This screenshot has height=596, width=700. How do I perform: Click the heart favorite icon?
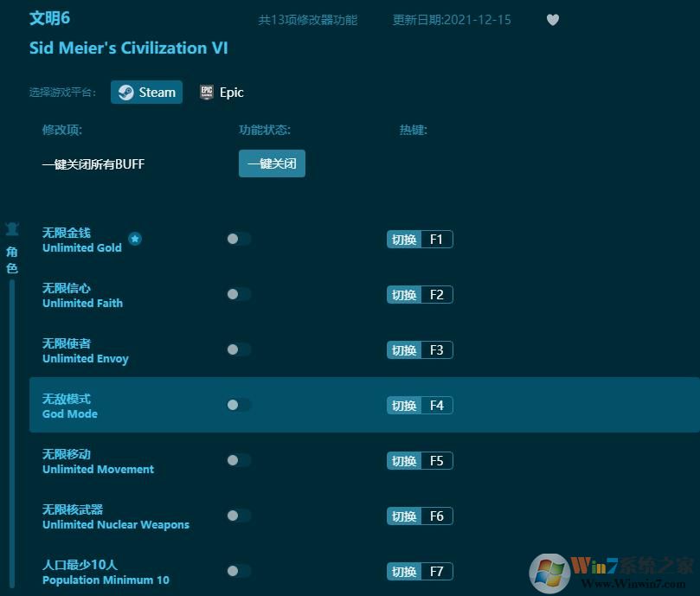coord(553,20)
